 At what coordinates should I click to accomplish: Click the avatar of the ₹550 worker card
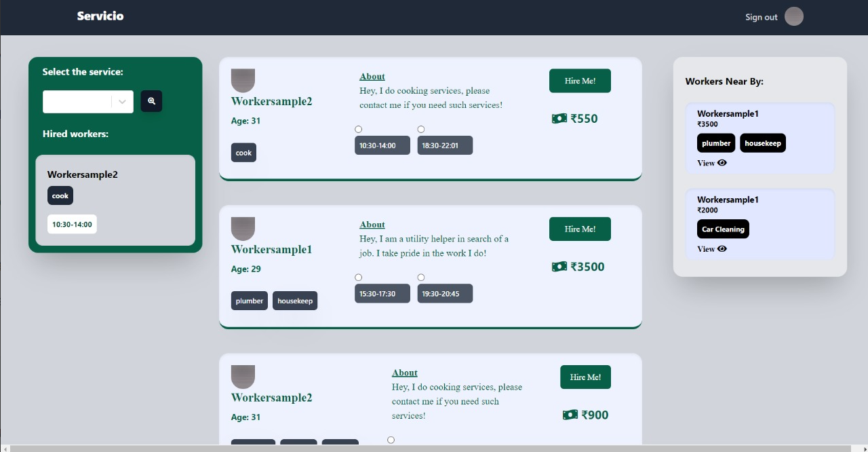[243, 80]
